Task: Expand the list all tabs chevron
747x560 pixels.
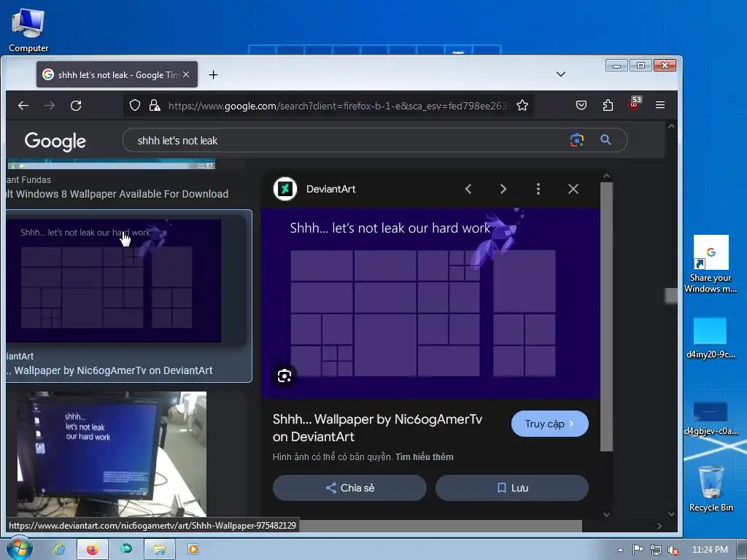Action: tap(561, 74)
